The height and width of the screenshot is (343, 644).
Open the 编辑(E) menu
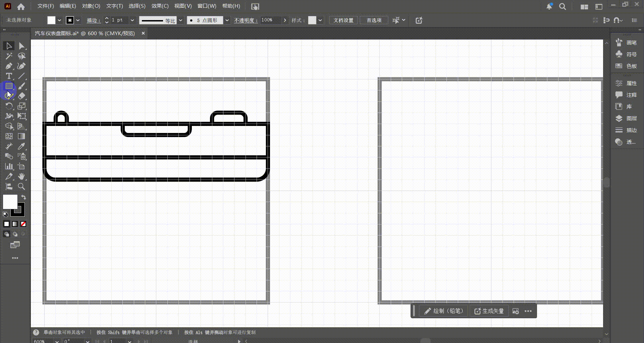[68, 6]
